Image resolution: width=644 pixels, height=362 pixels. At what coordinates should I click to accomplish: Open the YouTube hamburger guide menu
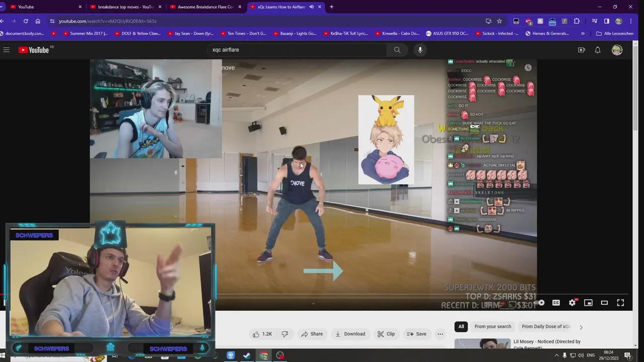coord(7,50)
